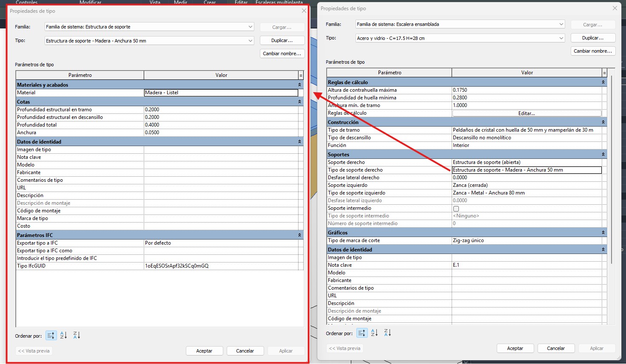Sort parameters Z-A in Estructura de soporte dialog
Screen dimensions: 626x364
click(x=77, y=336)
